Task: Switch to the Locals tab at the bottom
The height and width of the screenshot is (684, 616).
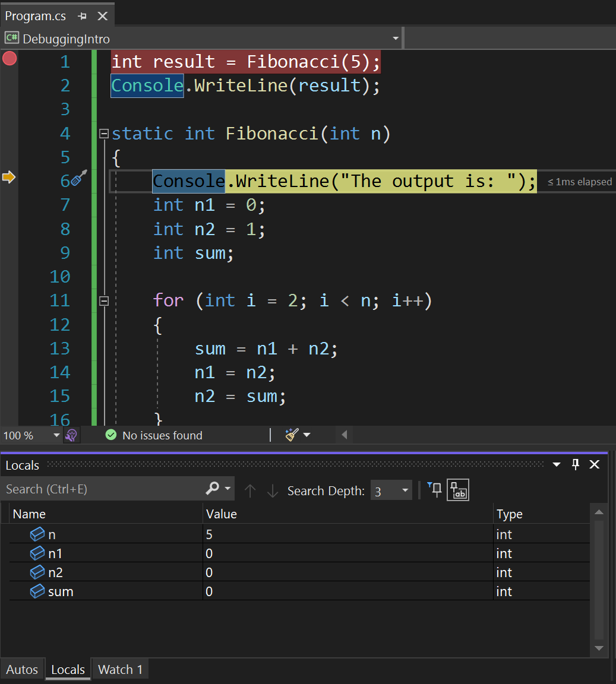Action: [x=68, y=669]
